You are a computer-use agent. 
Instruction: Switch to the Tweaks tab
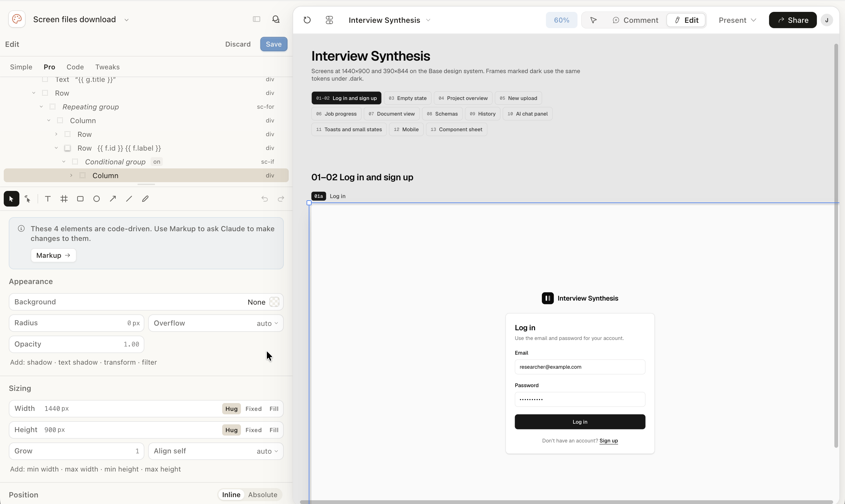[107, 67]
